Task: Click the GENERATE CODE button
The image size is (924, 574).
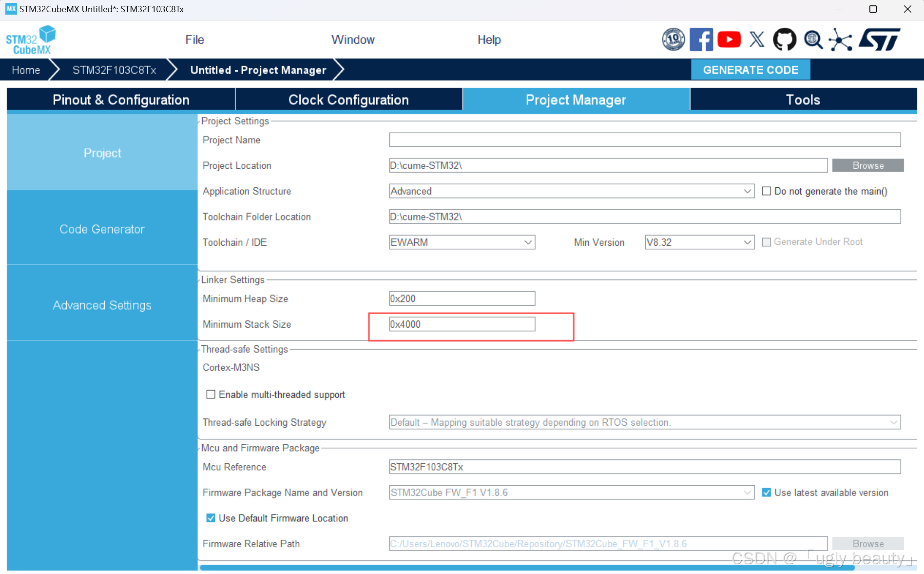Action: (751, 70)
